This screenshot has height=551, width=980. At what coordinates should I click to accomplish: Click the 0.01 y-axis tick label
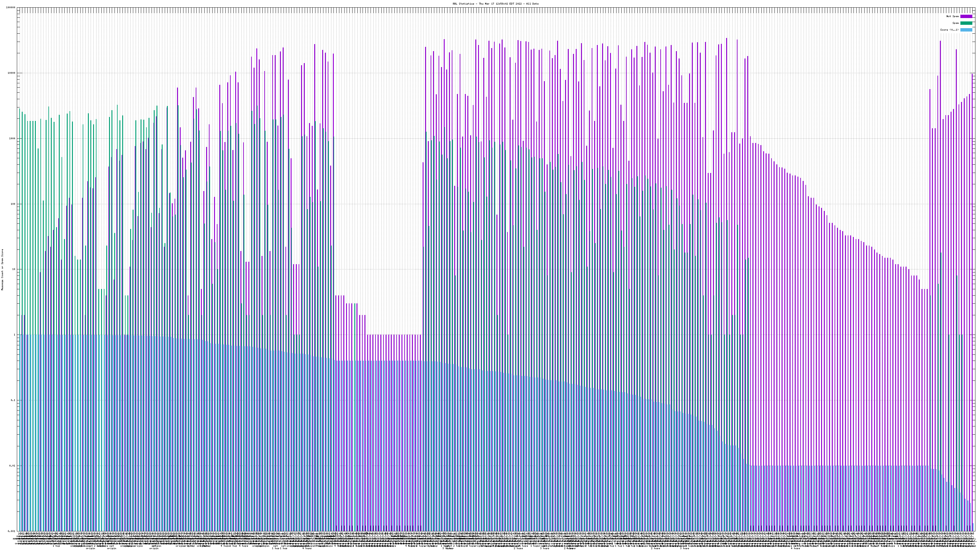click(13, 466)
